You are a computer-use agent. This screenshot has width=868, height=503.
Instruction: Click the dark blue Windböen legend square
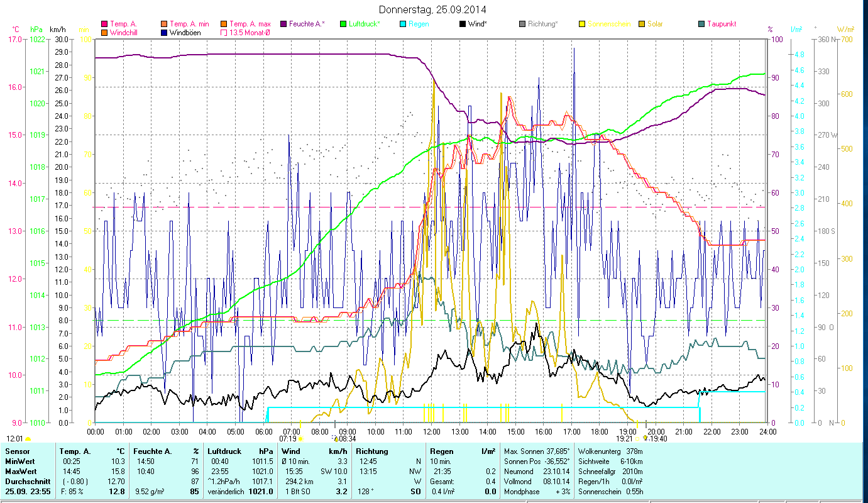(164, 32)
